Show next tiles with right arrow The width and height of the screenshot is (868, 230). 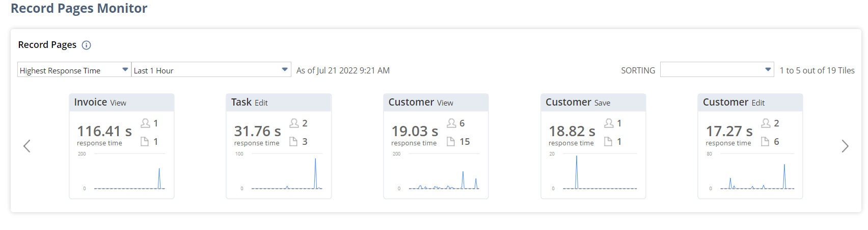[x=845, y=146]
